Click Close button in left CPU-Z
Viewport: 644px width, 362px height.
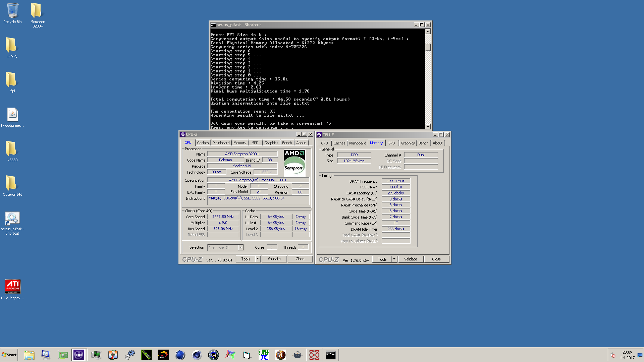tap(300, 259)
